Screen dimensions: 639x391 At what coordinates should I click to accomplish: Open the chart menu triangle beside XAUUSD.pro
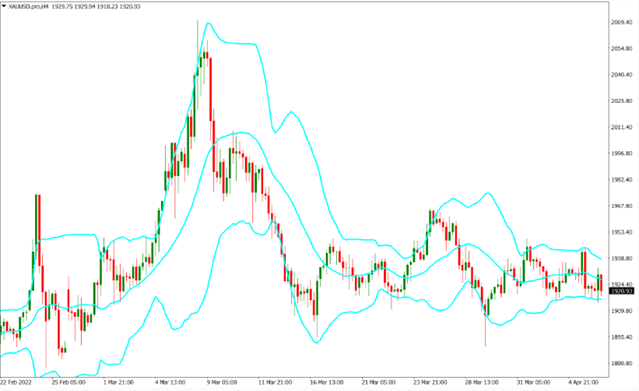pos(4,6)
